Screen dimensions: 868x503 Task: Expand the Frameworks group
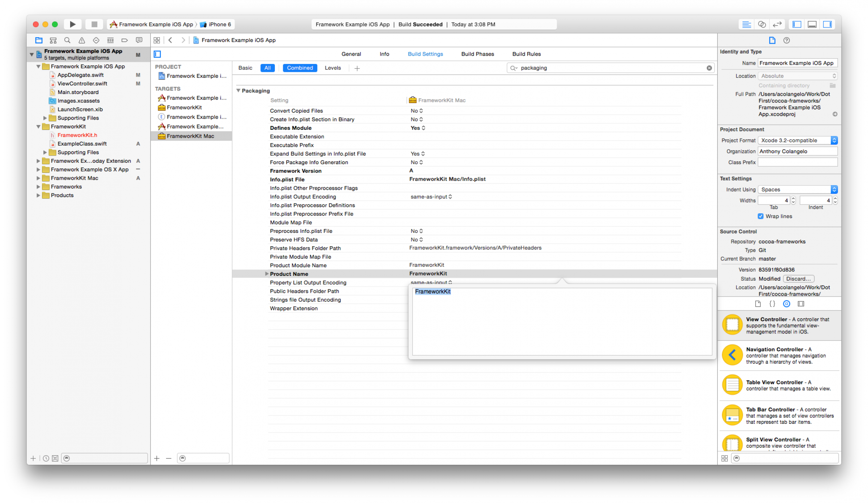(38, 187)
